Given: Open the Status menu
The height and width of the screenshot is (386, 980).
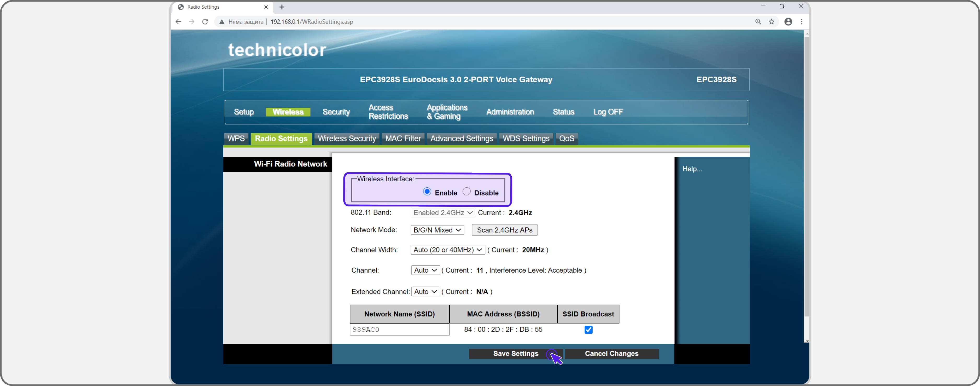Looking at the screenshot, I should click(x=563, y=112).
